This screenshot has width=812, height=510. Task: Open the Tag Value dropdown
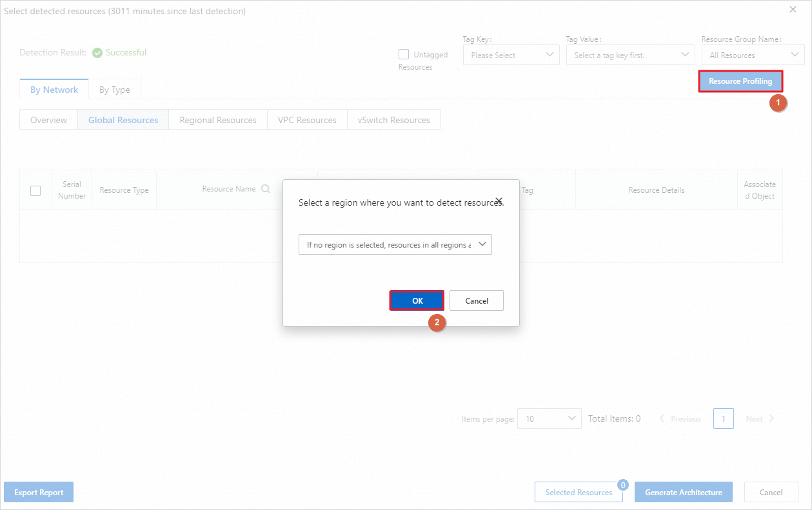coord(631,55)
